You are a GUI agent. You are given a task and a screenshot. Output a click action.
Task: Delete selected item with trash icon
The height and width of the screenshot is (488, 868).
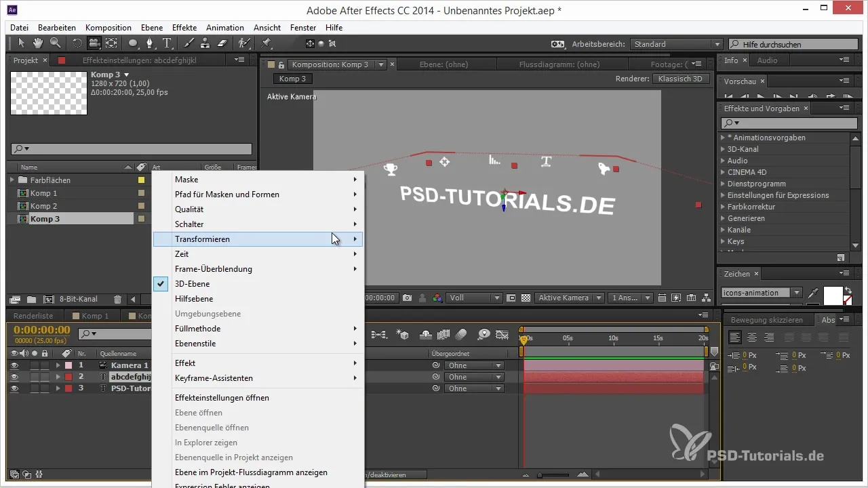pos(117,299)
